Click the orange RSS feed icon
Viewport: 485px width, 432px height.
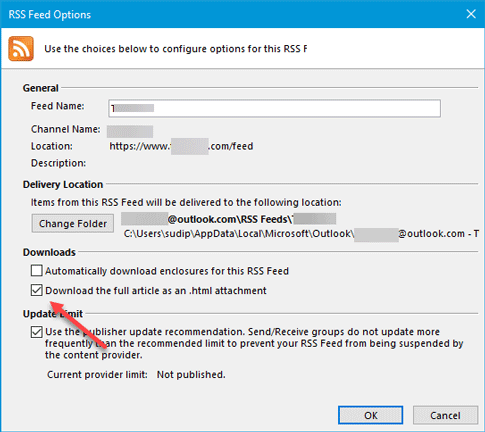click(x=21, y=49)
